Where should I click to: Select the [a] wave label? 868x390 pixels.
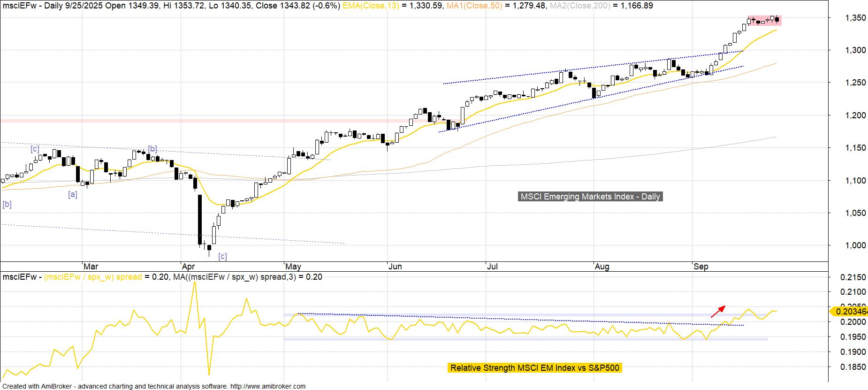click(x=73, y=194)
